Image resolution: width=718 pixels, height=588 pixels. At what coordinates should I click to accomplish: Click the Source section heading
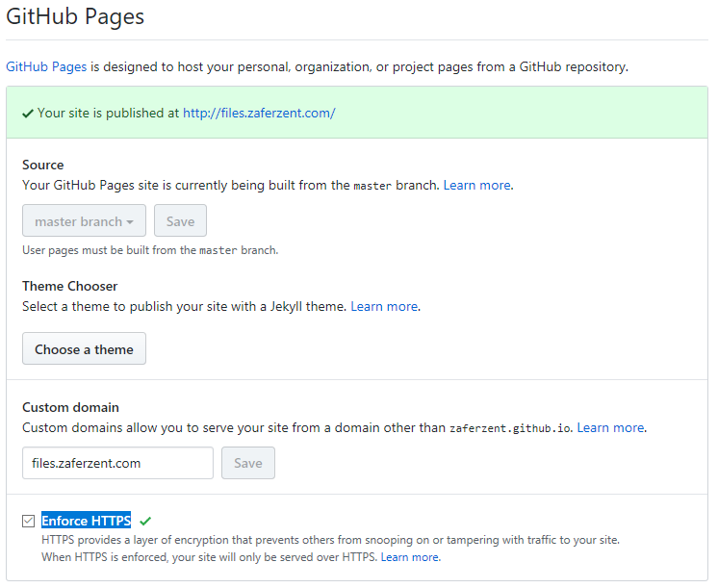tap(43, 165)
